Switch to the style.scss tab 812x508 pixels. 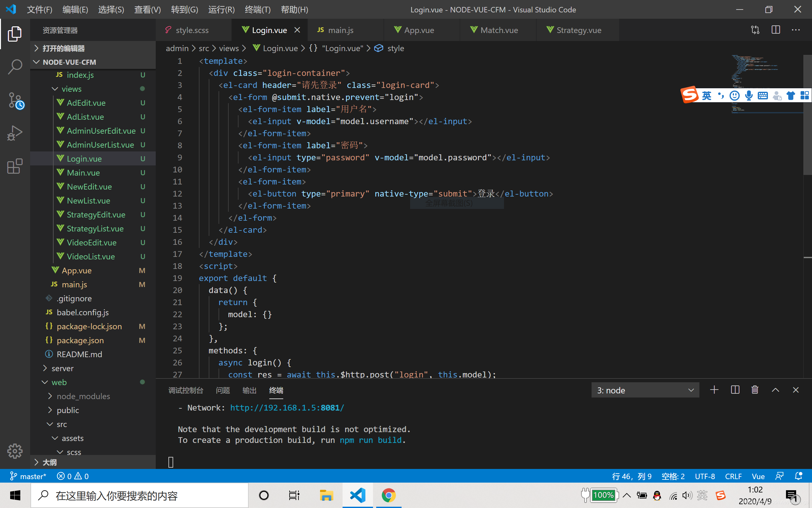coord(193,30)
